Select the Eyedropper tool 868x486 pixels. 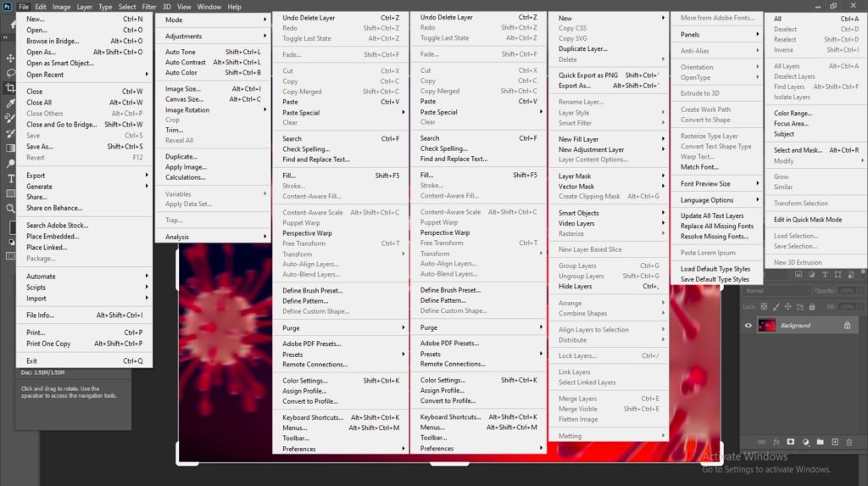coord(10,103)
